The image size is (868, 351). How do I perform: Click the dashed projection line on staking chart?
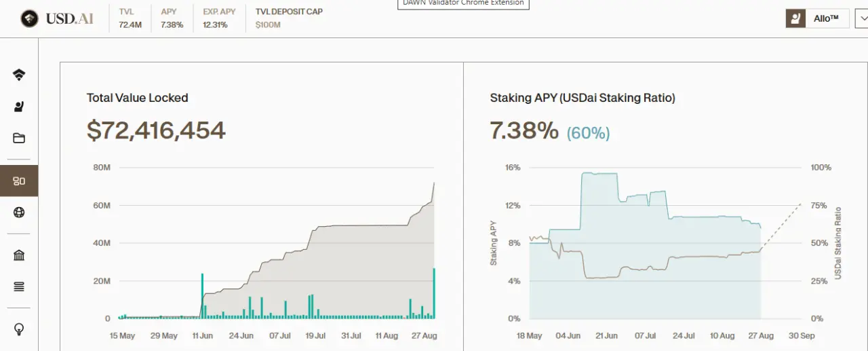(781, 226)
